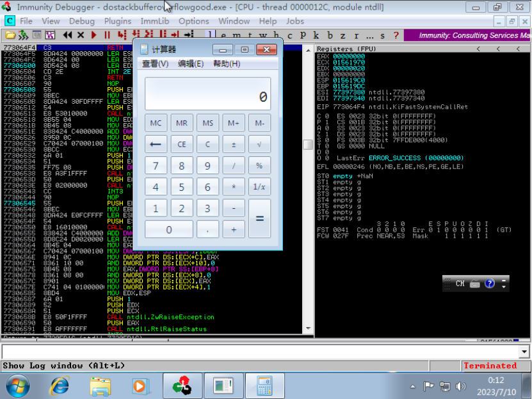Open the command bar history dropdown arrow
The height and width of the screenshot is (399, 532).
(524, 352)
